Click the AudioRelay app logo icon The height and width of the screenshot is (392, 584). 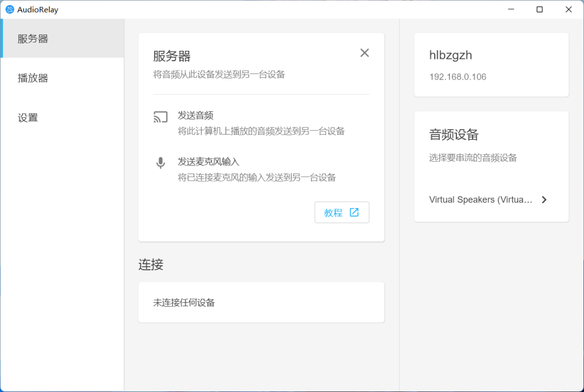point(10,9)
